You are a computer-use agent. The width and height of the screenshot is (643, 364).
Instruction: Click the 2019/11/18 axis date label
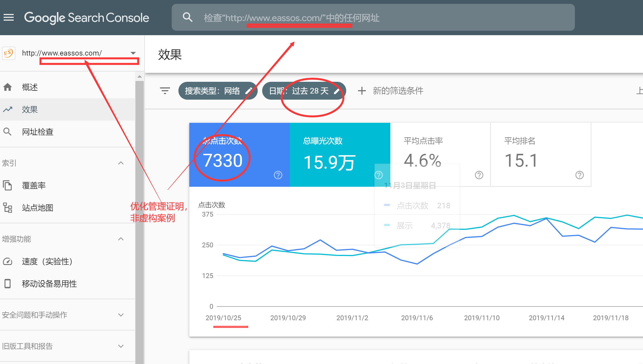[x=611, y=318]
